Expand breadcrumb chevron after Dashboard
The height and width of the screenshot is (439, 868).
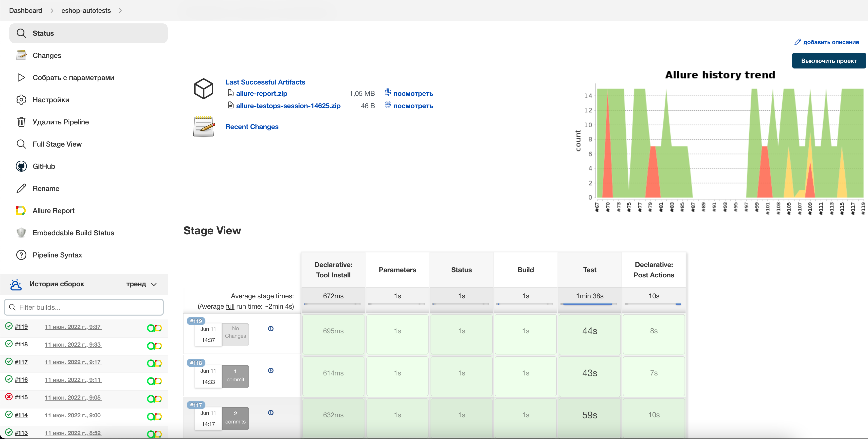click(52, 10)
